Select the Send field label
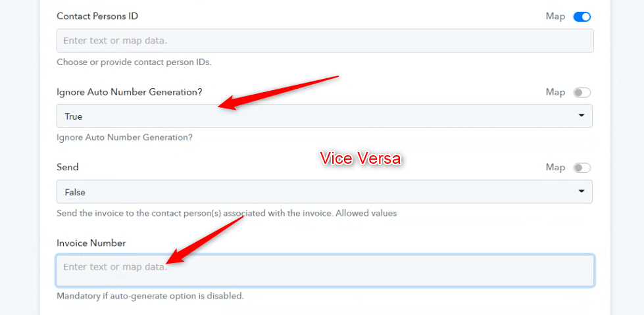644x315 pixels. [68, 168]
